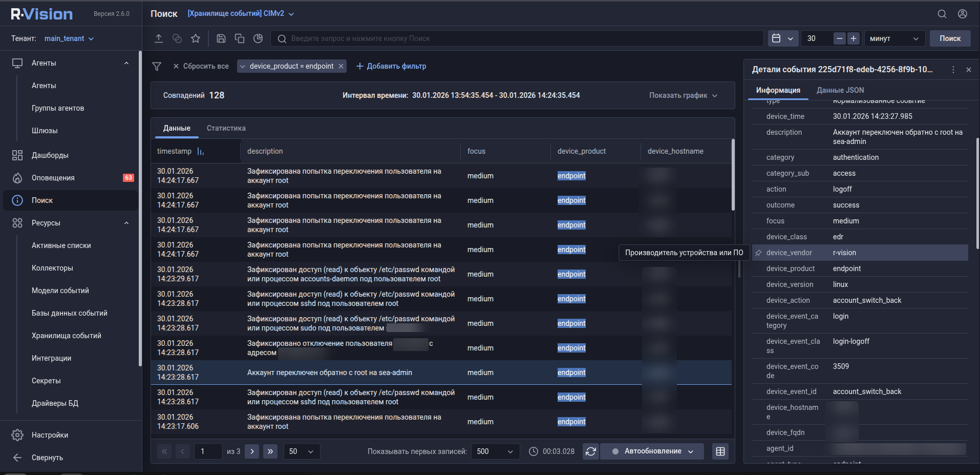Open the calendar date picker icon
This screenshot has height=475, width=980.
pyautogui.click(x=777, y=38)
